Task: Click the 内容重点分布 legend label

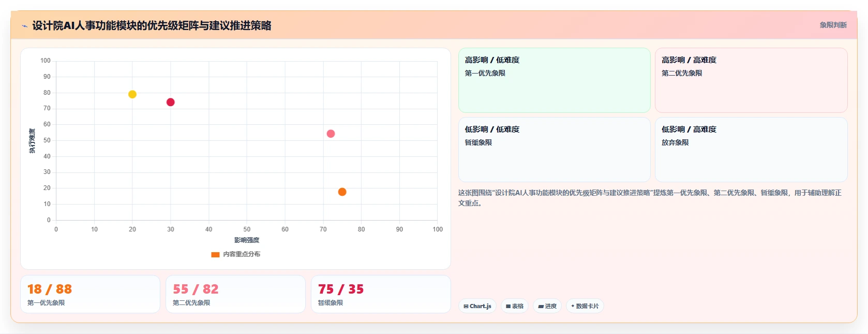Action: point(242,254)
